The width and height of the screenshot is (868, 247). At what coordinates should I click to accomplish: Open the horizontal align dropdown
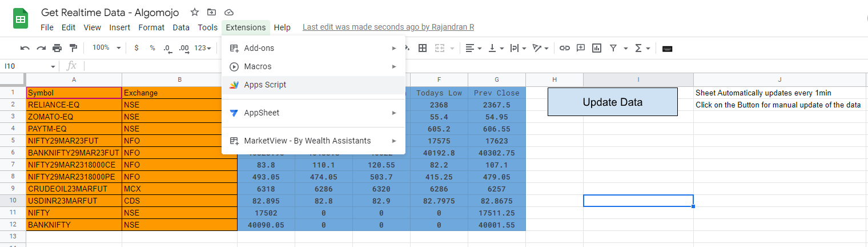click(x=473, y=48)
